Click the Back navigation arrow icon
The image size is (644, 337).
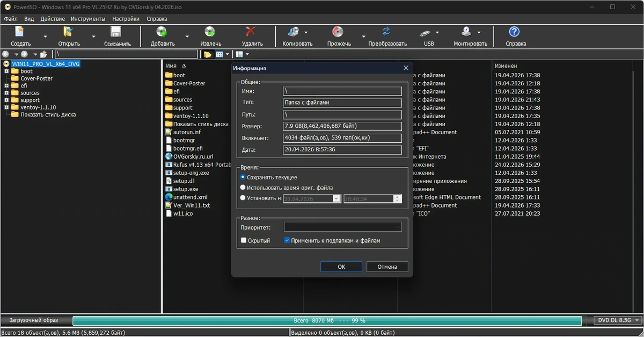point(6,54)
